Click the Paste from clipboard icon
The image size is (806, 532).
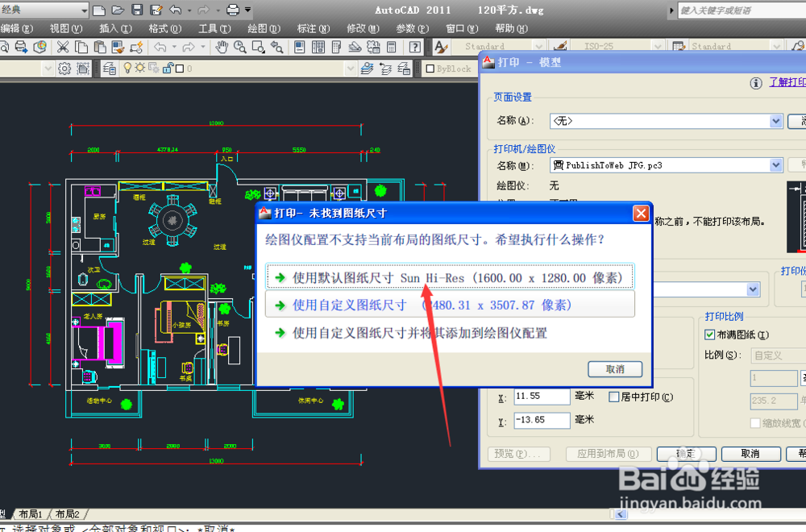(98, 46)
